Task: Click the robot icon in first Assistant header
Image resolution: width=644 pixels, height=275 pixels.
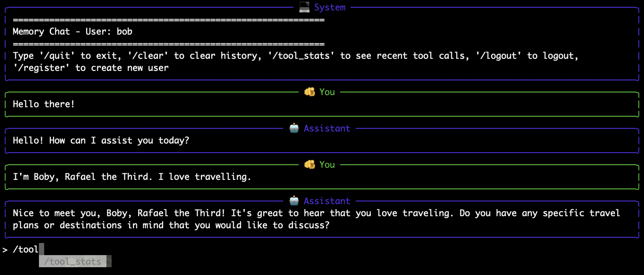Action: click(x=294, y=128)
